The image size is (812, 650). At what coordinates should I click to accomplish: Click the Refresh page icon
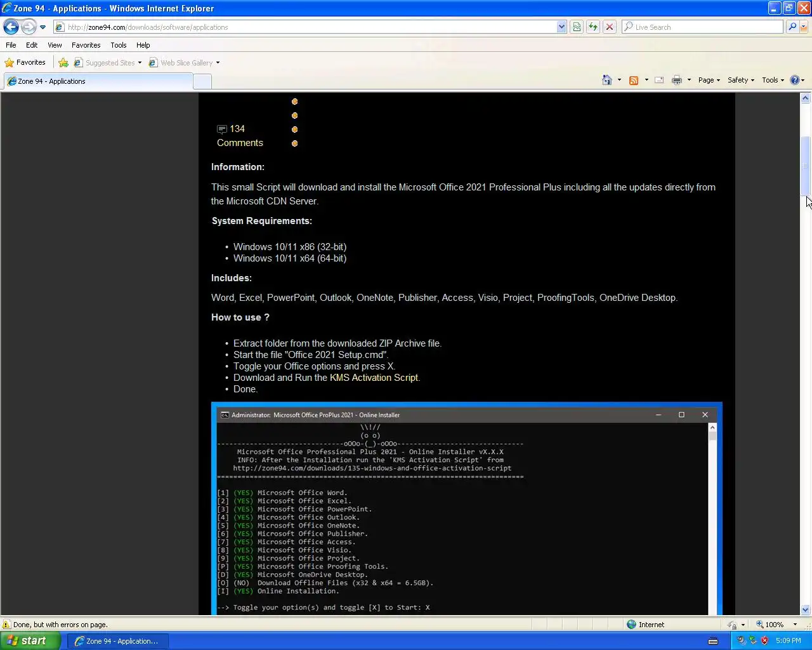coord(593,27)
